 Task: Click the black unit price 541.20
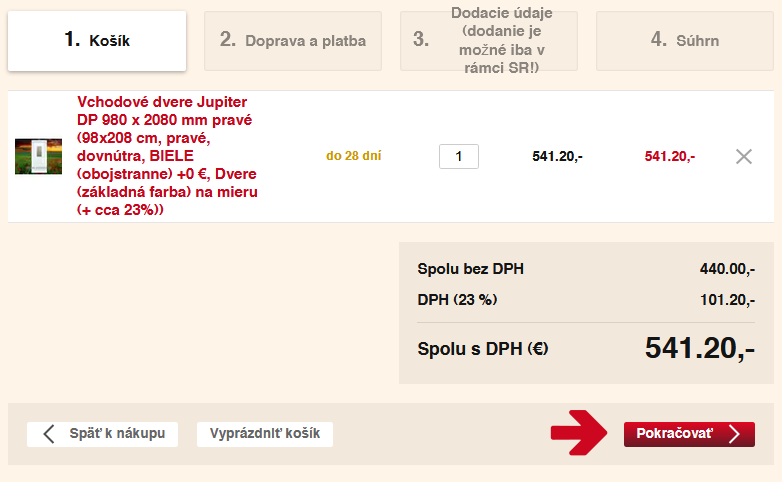tap(557, 156)
